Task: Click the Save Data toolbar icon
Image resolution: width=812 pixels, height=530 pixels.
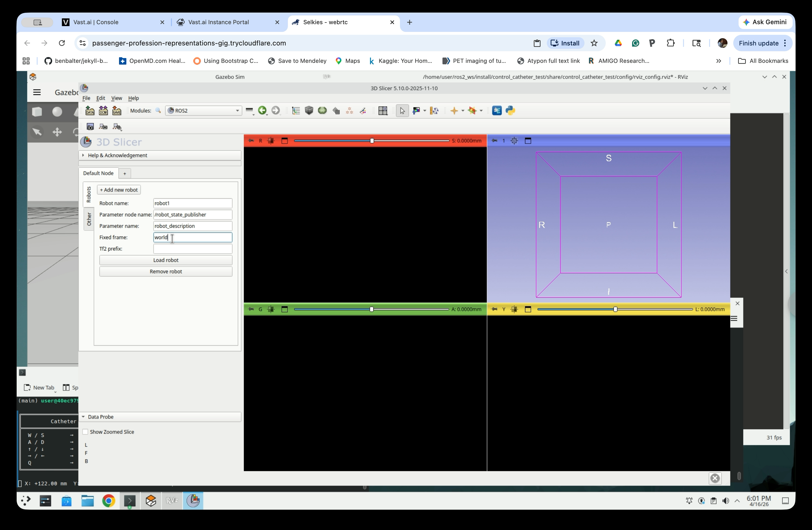Action: coord(117,110)
